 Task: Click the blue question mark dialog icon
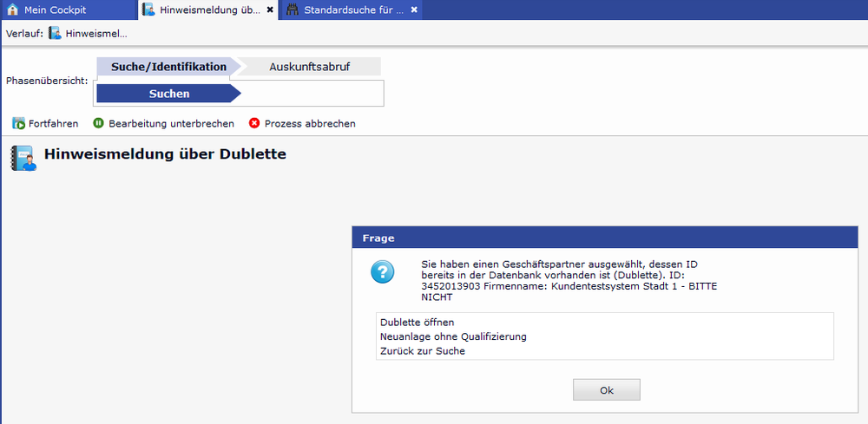[x=383, y=271]
